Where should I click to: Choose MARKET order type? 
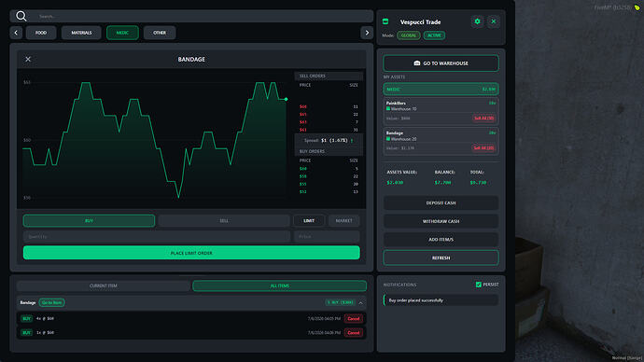(343, 220)
